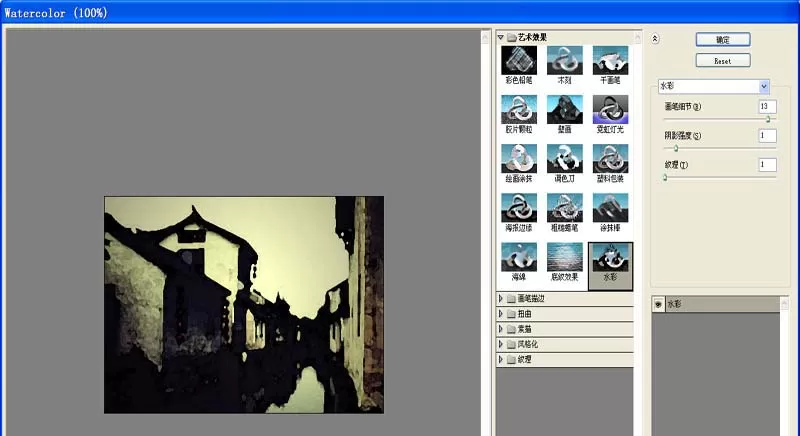Expand the 风格化 (Stylize) folder
This screenshot has height=436, width=800.
pos(501,344)
